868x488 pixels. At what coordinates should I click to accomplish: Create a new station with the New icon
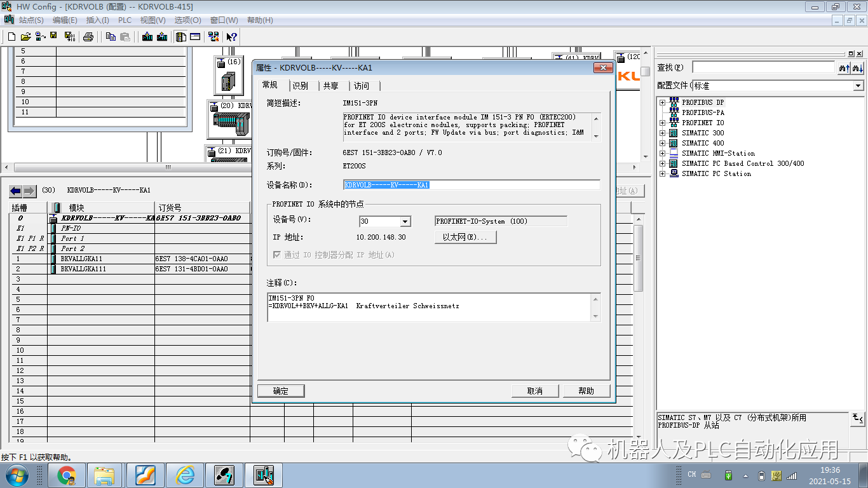coord(12,36)
